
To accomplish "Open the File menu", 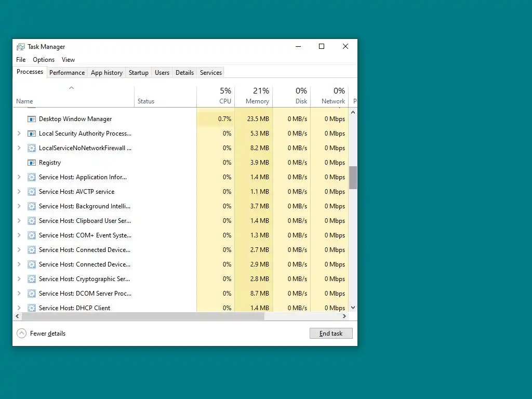I will tap(21, 60).
